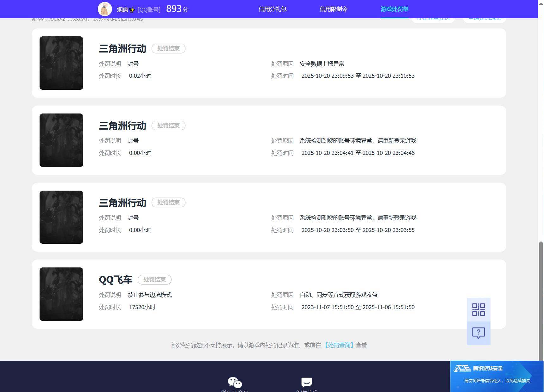Click the [QQ账号] label in the header

point(149,10)
